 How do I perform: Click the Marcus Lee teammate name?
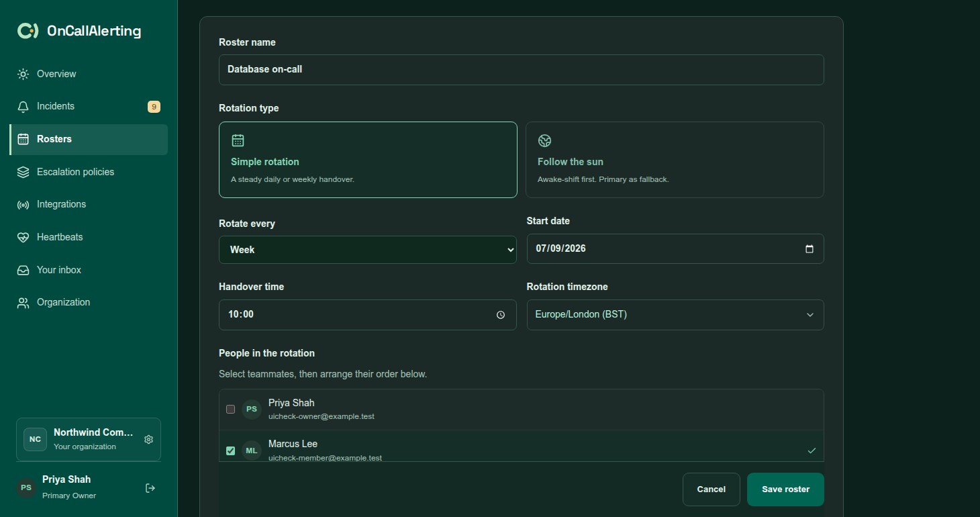(293, 444)
